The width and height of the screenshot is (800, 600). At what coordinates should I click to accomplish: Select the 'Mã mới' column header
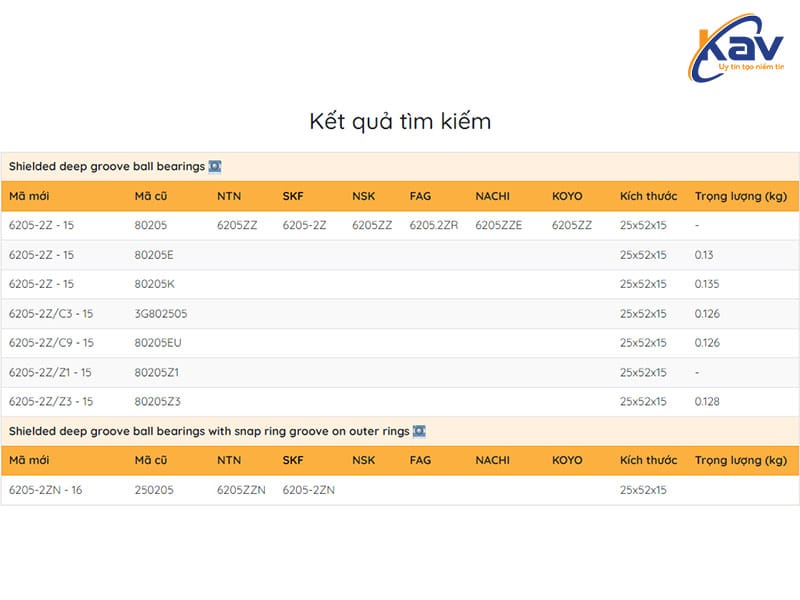pyautogui.click(x=30, y=196)
